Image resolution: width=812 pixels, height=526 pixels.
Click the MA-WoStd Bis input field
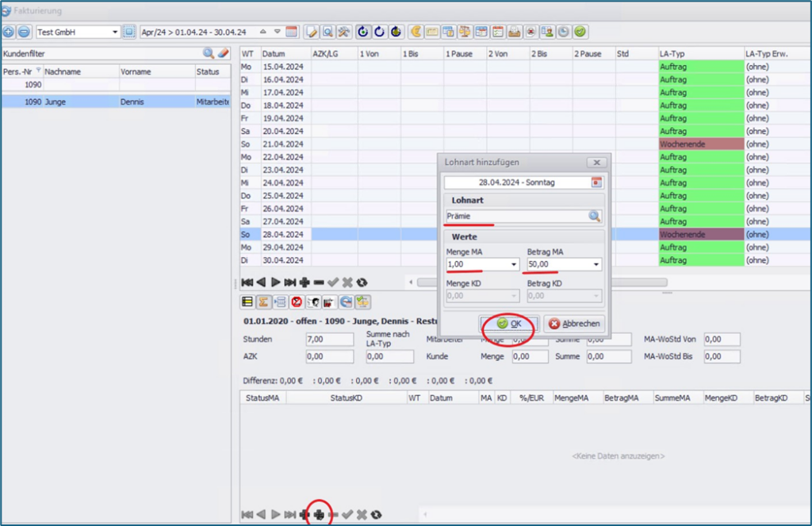[x=722, y=356]
